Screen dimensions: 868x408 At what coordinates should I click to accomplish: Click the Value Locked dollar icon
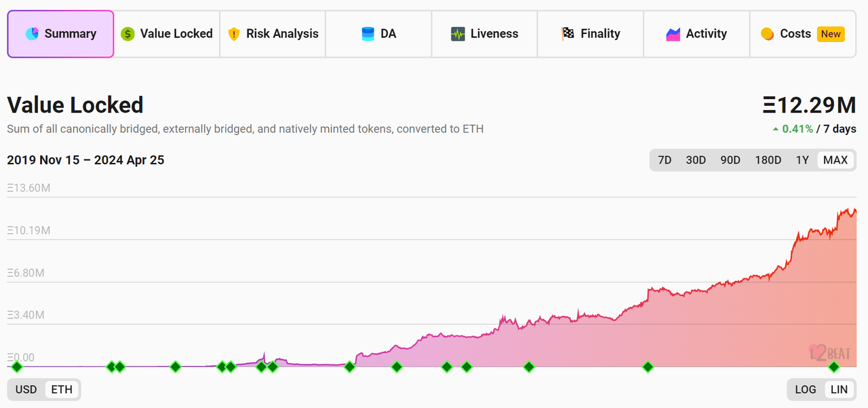coord(127,34)
